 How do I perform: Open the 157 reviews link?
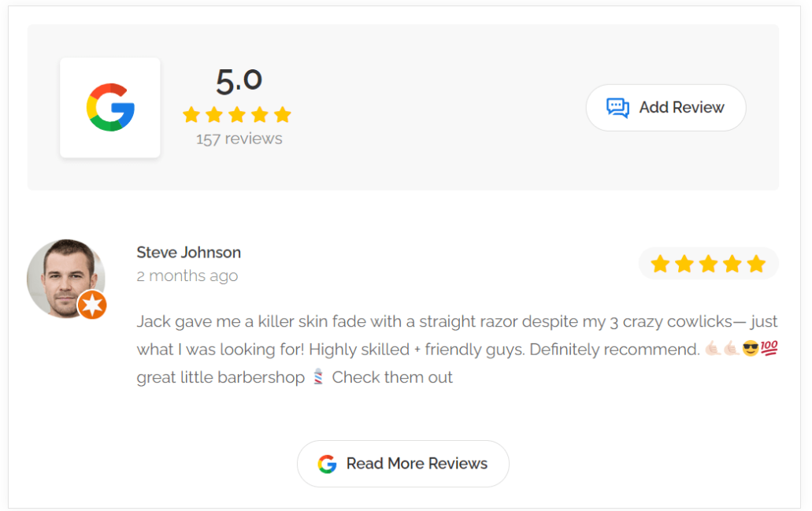pos(238,138)
